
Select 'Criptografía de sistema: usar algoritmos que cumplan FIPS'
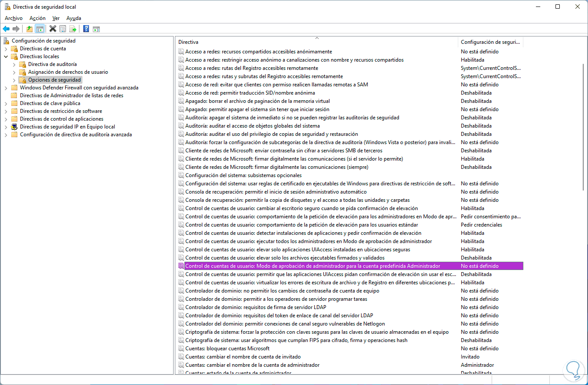(x=296, y=340)
